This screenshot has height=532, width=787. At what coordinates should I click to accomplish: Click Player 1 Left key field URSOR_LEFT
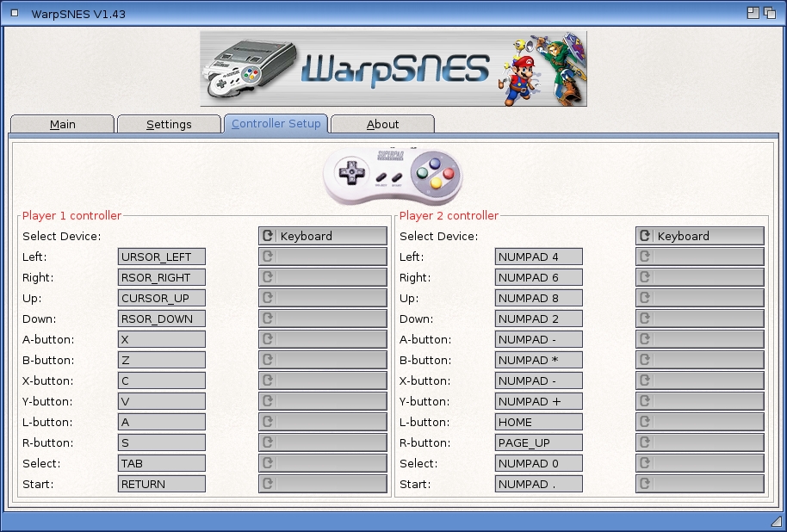click(162, 257)
